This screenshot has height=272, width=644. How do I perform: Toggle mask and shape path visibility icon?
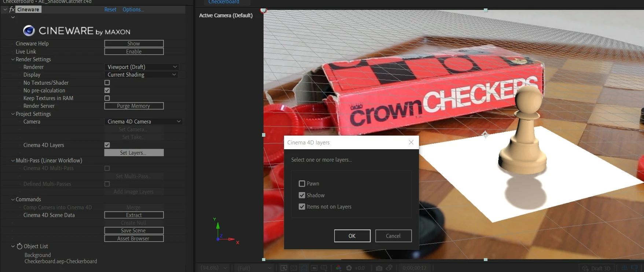tap(304, 268)
